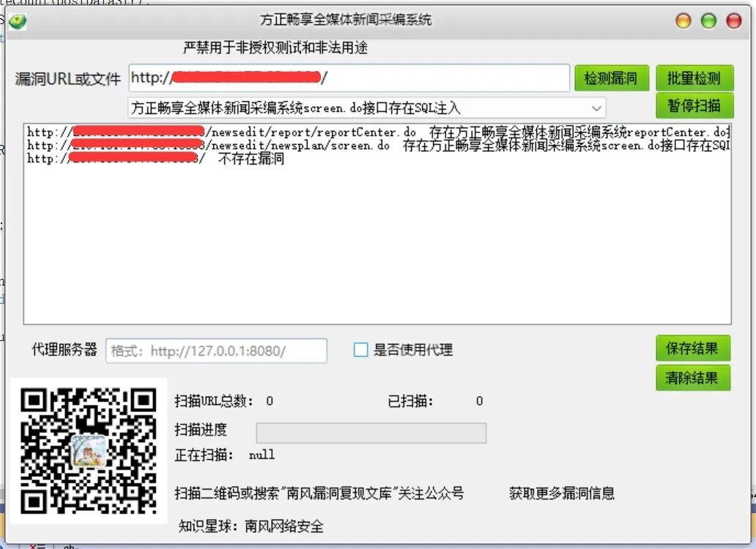Focus the 代理服务器 input field
Viewport: 756px width, 549px height.
click(x=216, y=351)
